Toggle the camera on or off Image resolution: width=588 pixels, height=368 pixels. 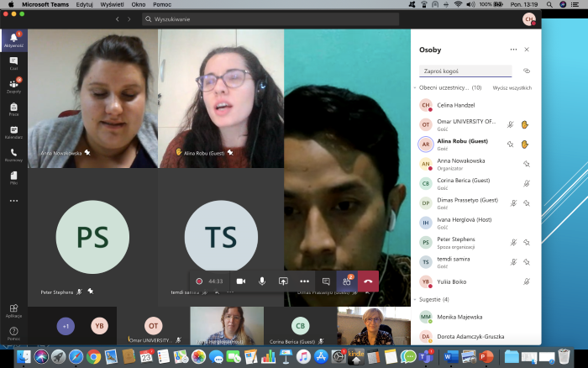(x=240, y=281)
